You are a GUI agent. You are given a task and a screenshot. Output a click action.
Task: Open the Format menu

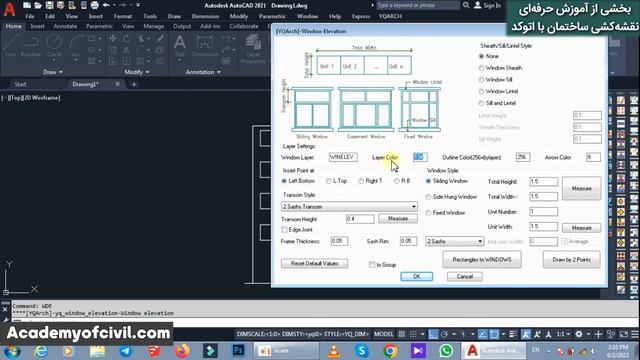pos(123,16)
